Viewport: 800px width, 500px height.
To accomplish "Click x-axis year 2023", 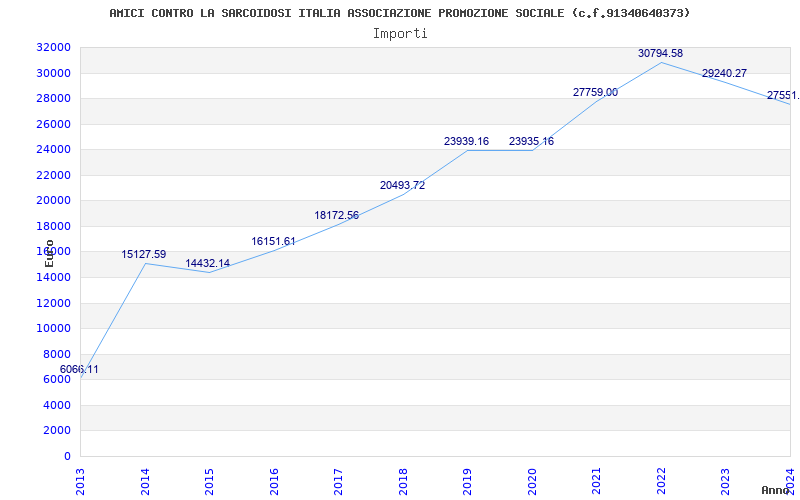I will pos(726,482).
